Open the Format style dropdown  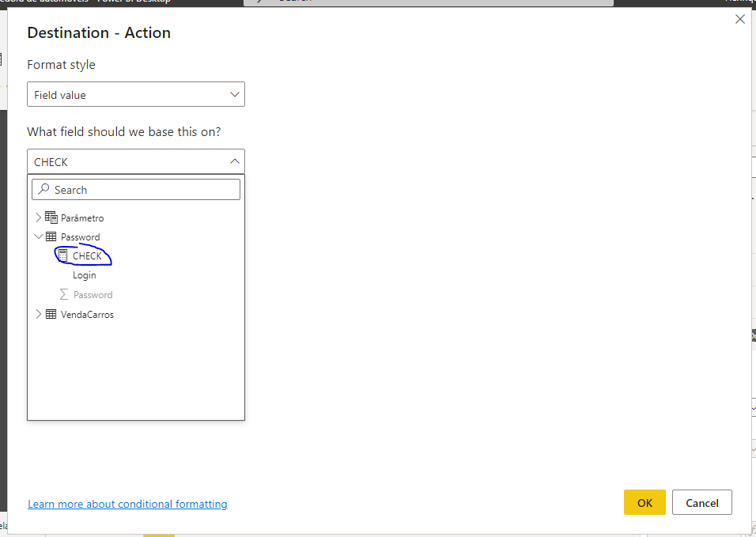[x=135, y=94]
